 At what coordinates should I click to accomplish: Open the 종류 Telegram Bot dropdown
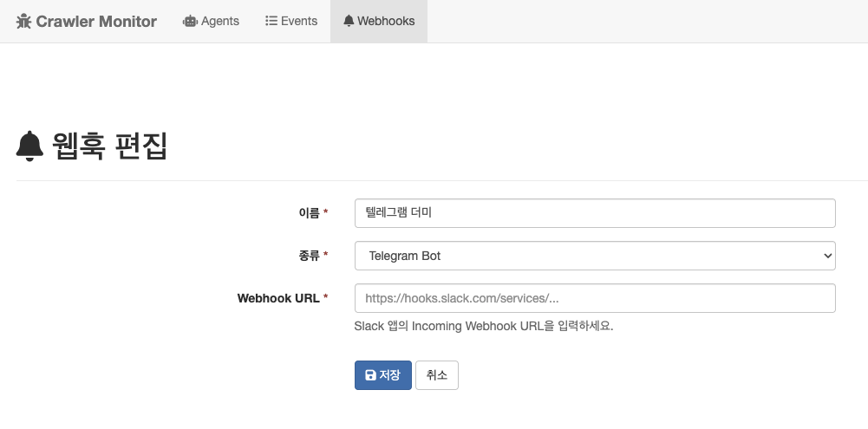click(x=595, y=256)
